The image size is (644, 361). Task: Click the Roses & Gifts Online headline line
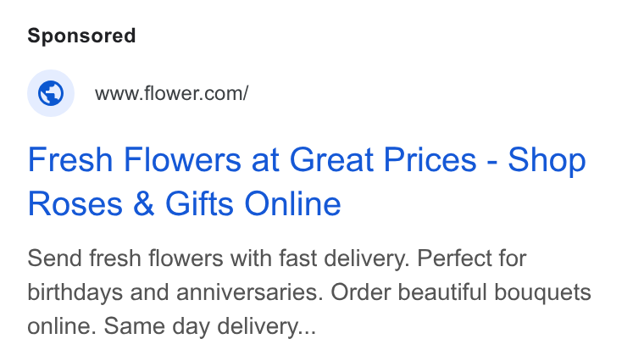(x=184, y=203)
